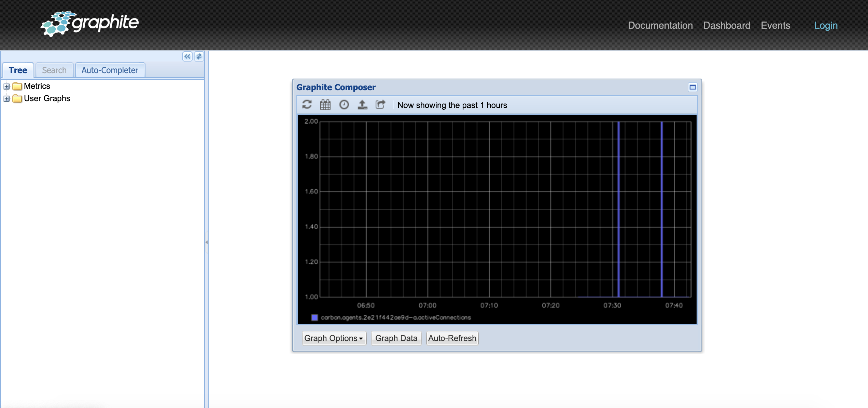Click the User Graphs folder icon
The width and height of the screenshot is (868, 408).
pos(17,98)
